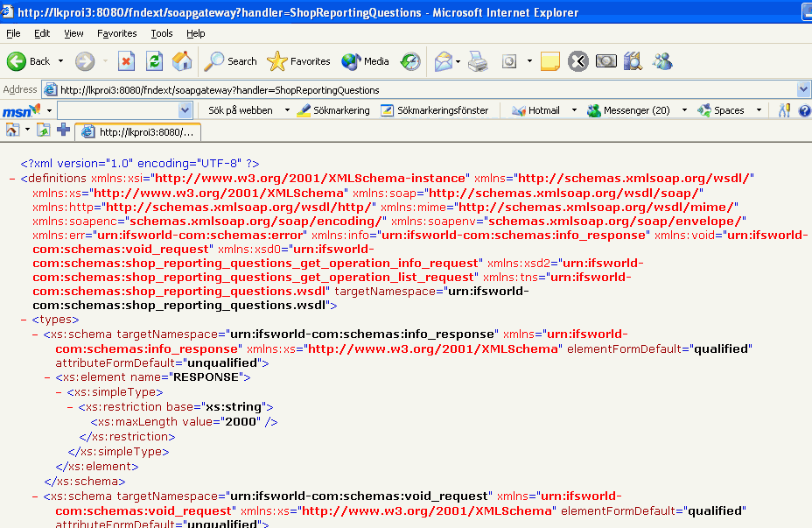Open the Favorites star panel
This screenshot has height=528, width=812.
299,61
